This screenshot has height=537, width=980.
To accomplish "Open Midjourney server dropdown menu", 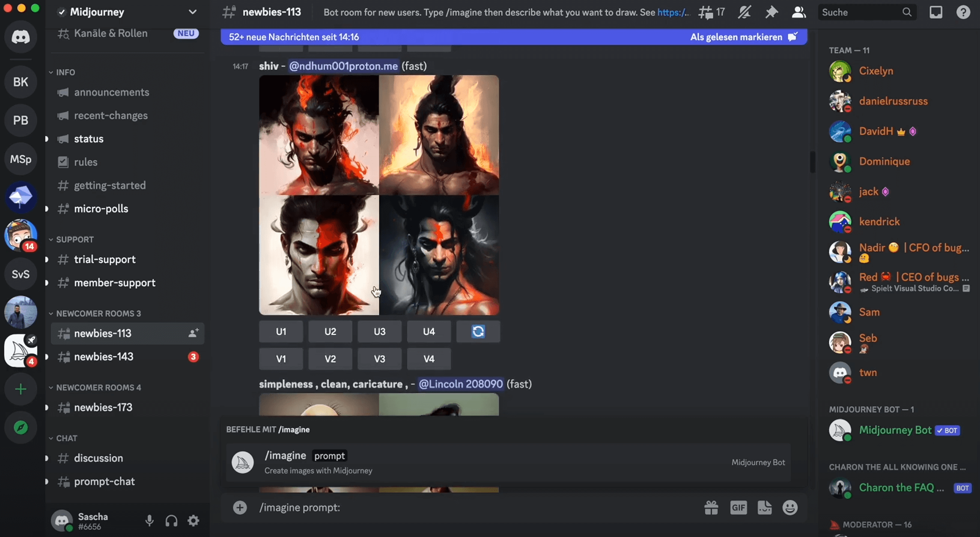I will pos(192,12).
